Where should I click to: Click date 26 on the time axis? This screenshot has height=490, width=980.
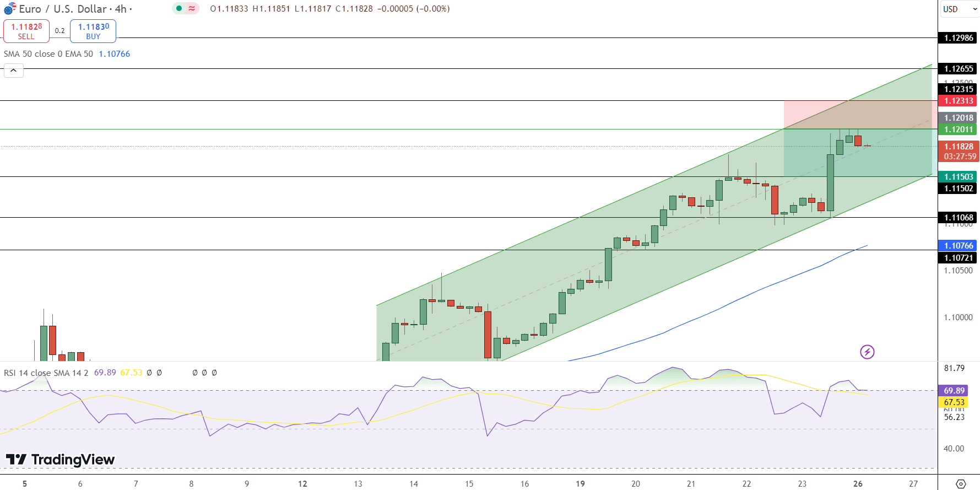pyautogui.click(x=858, y=484)
